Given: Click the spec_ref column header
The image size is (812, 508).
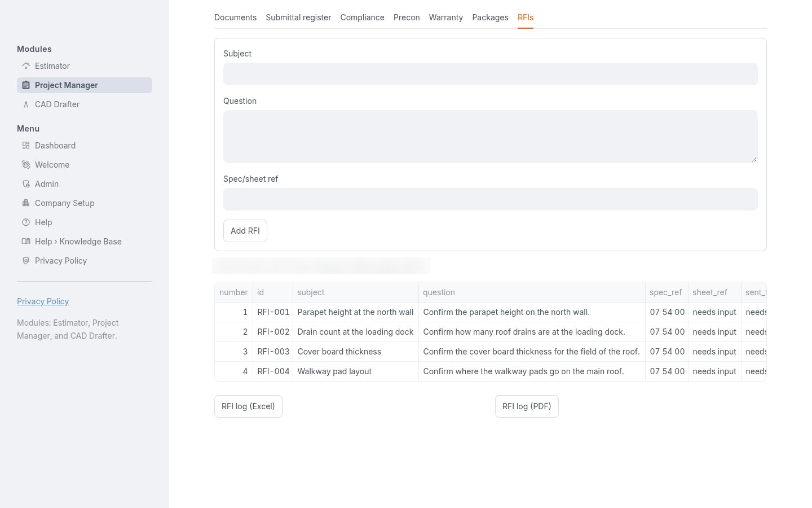Looking at the screenshot, I should (667, 292).
